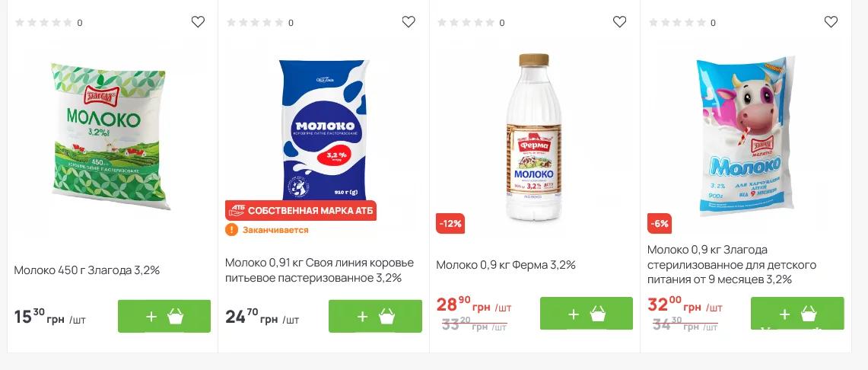Image resolution: width=868 pixels, height=370 pixels.
Task: Click the -12% discount badge
Action: pos(450,224)
